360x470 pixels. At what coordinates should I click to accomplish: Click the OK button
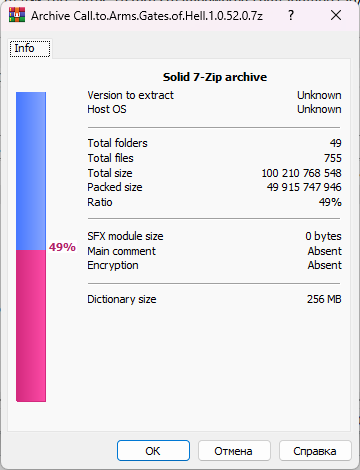point(153,451)
